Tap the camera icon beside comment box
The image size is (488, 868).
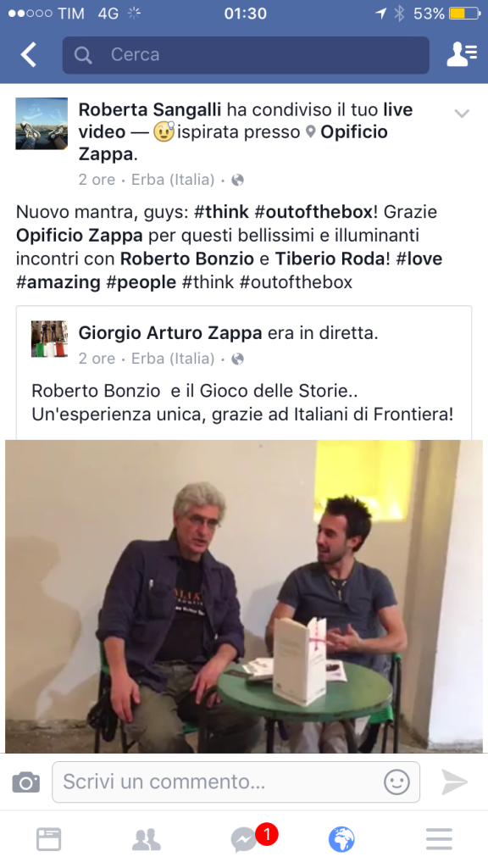26,782
